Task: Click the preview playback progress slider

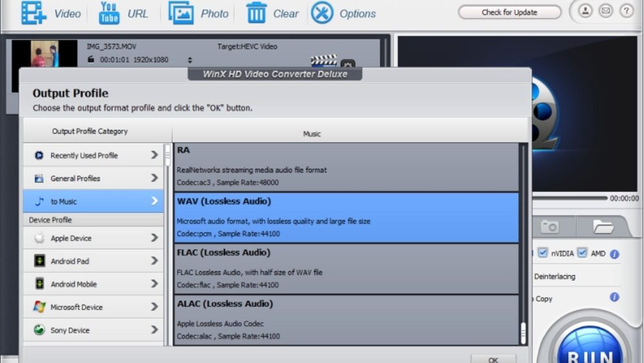Action: pos(570,198)
